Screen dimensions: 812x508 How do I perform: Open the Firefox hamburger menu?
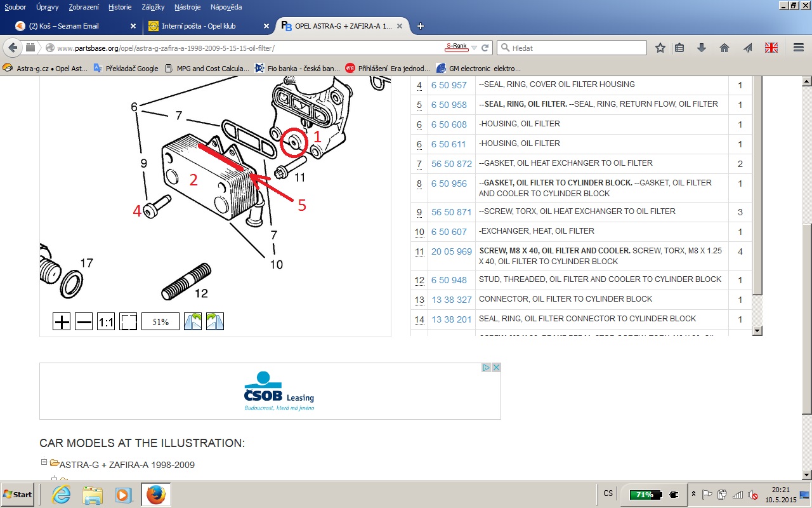tap(799, 48)
